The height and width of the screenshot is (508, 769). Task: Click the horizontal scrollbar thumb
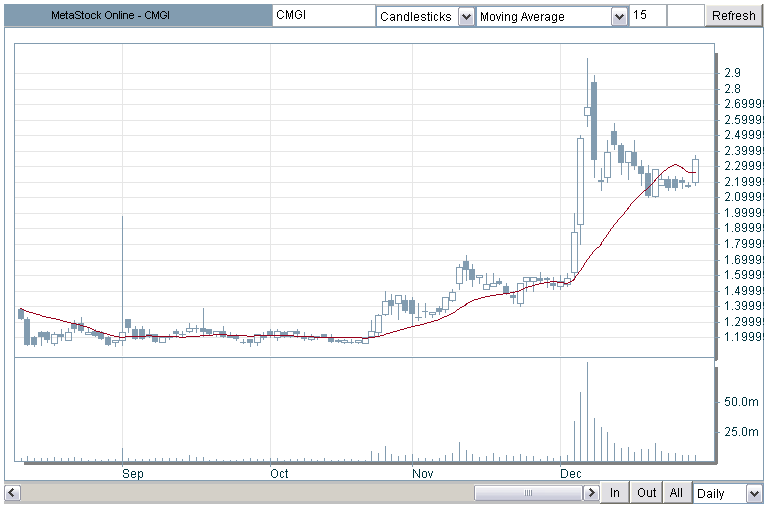(529, 492)
